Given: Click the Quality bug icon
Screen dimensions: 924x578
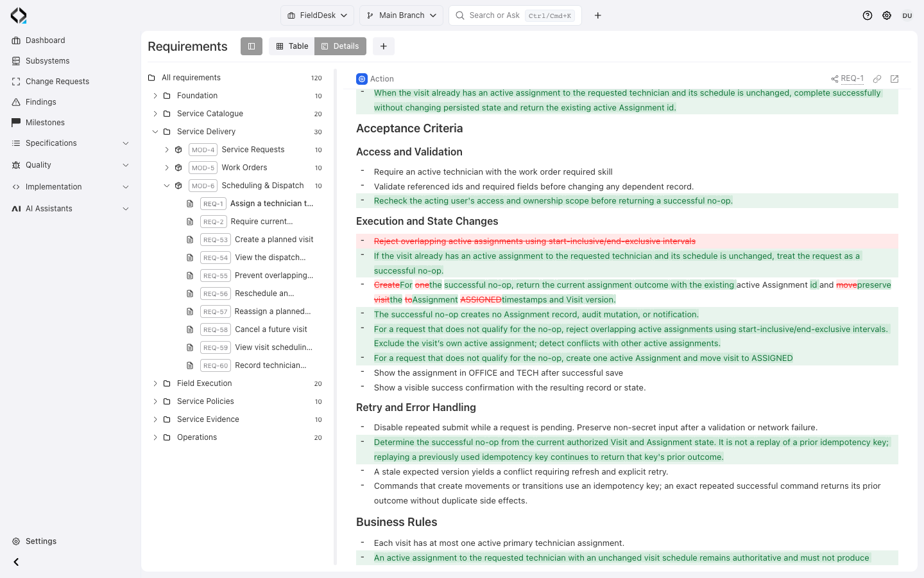Looking at the screenshot, I should click(x=16, y=165).
